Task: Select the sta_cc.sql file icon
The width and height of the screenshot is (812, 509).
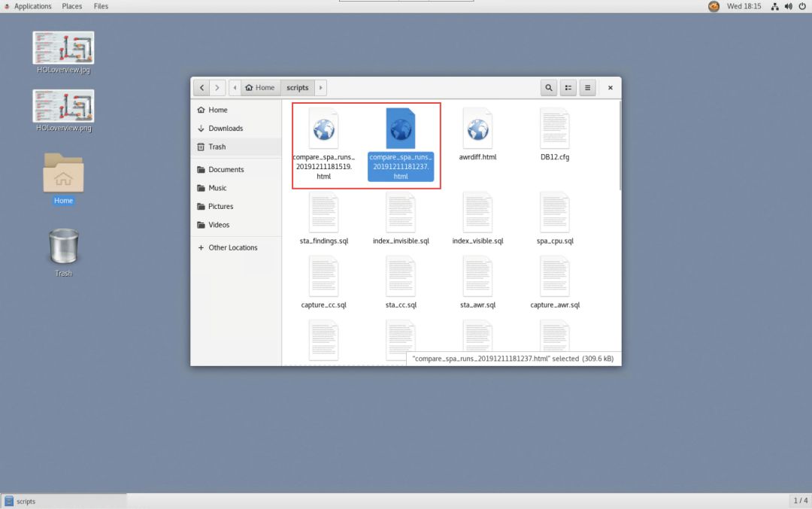Action: click(x=400, y=277)
